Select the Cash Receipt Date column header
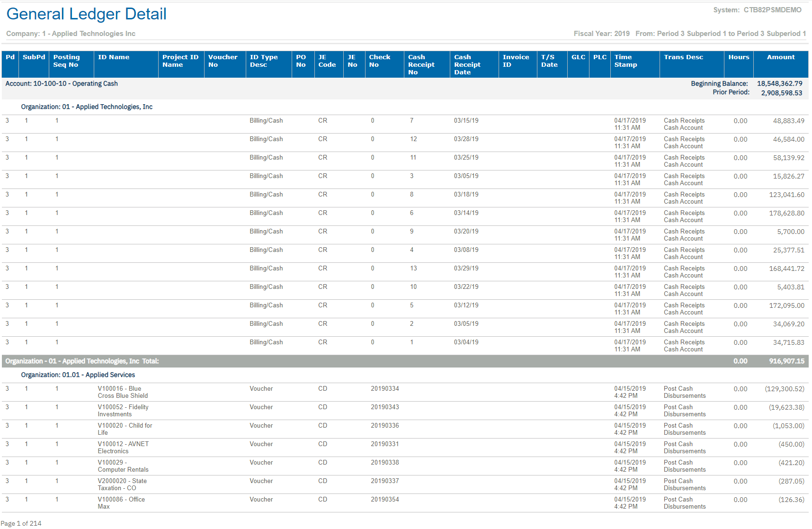The height and width of the screenshot is (529, 812). 467,64
